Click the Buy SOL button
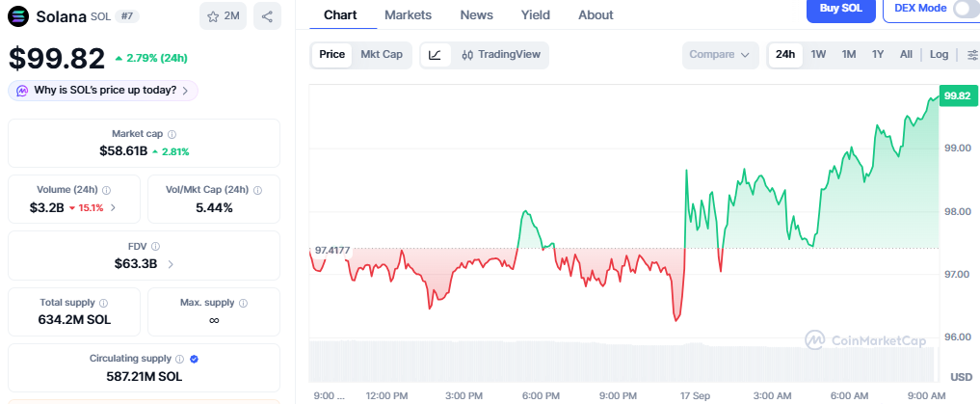 coord(840,9)
